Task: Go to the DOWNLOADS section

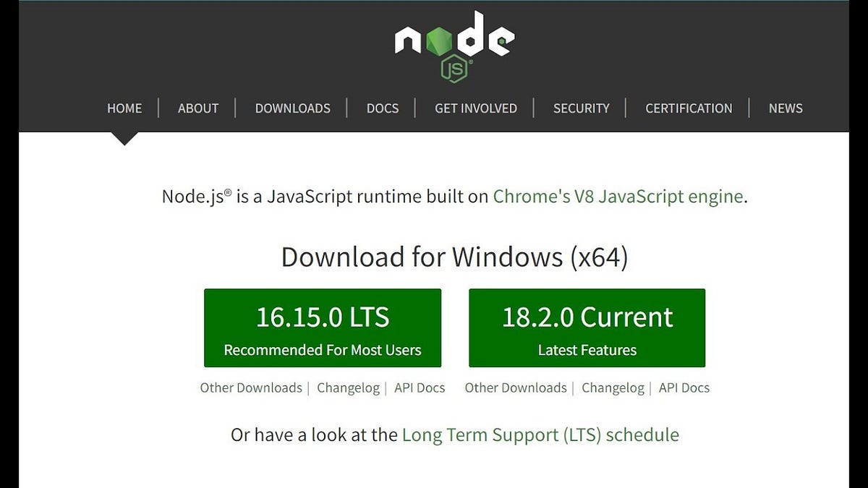Action: [x=292, y=108]
